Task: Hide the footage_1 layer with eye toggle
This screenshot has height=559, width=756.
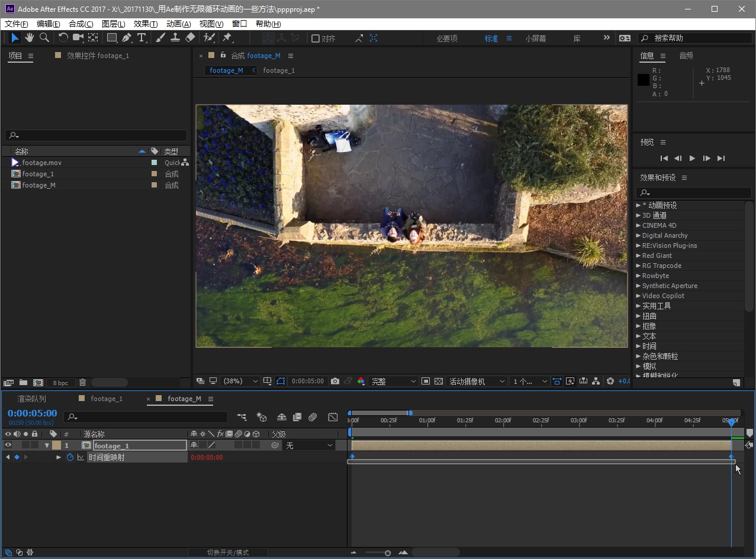Action: 8,445
